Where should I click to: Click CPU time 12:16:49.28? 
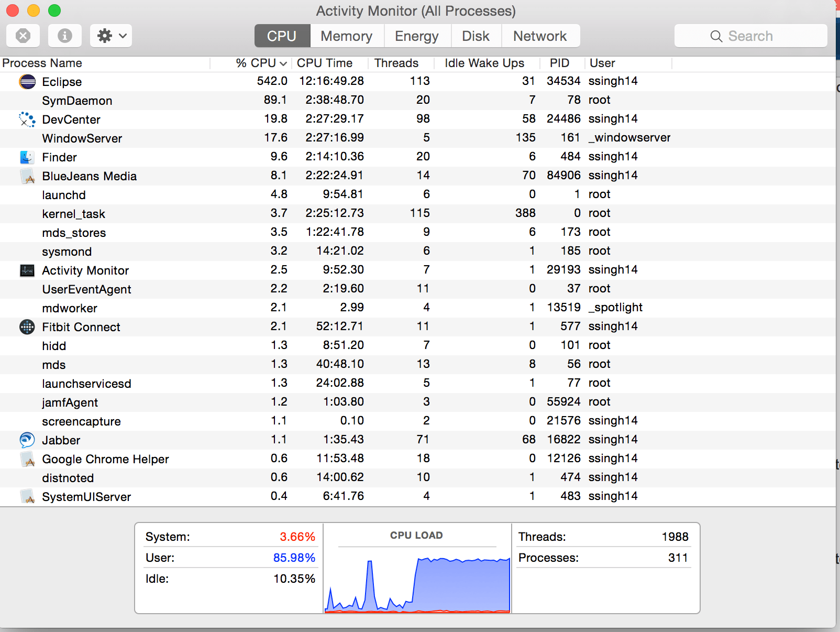[x=331, y=81]
